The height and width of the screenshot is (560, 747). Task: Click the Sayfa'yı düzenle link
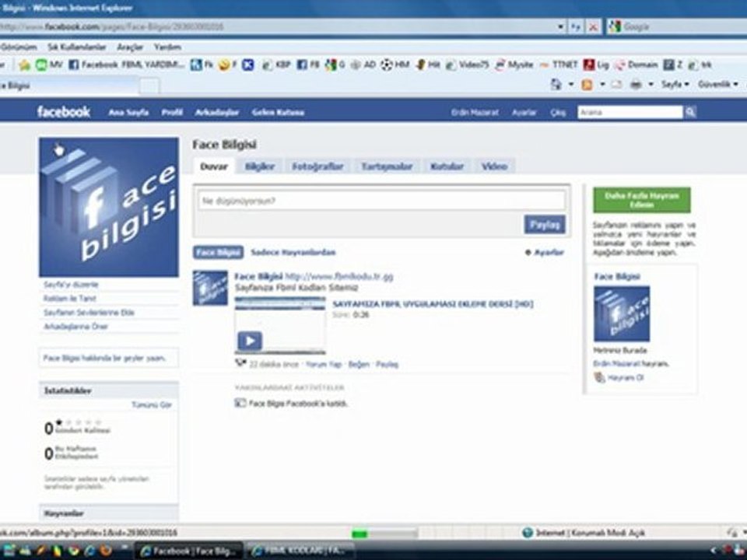[71, 285]
